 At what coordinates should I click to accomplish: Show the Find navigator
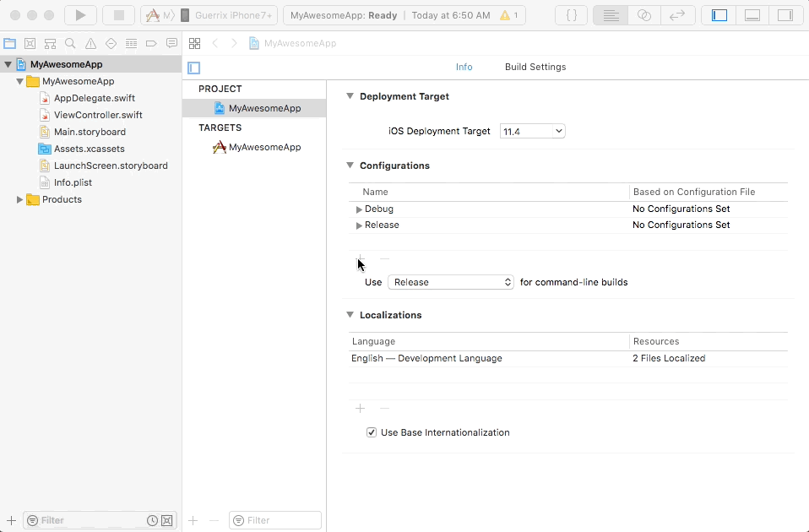[x=70, y=43]
